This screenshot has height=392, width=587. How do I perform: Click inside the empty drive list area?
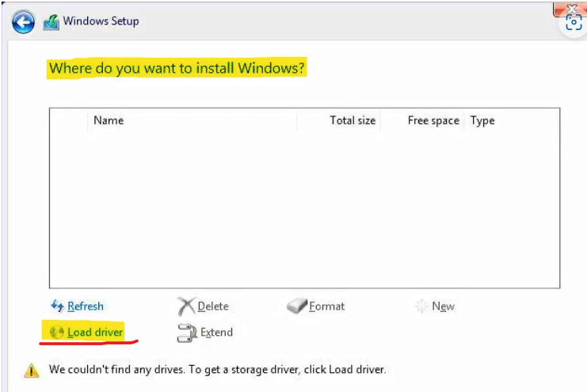click(x=304, y=210)
